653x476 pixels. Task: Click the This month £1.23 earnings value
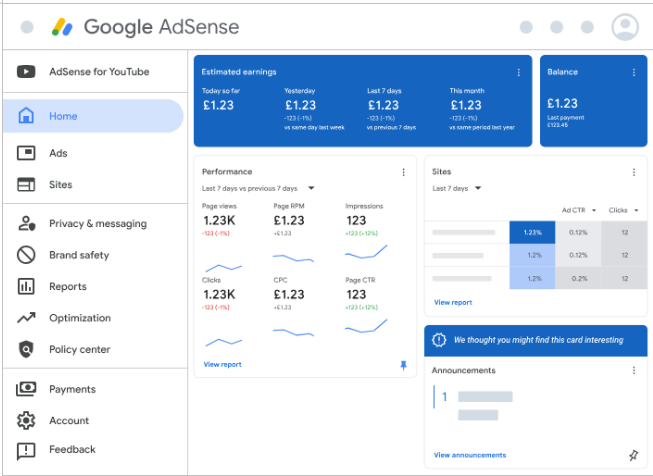466,105
